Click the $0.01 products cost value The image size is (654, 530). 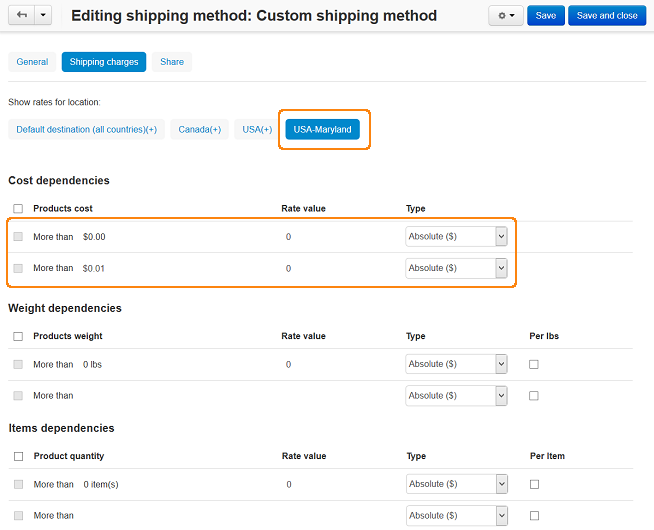click(x=93, y=269)
